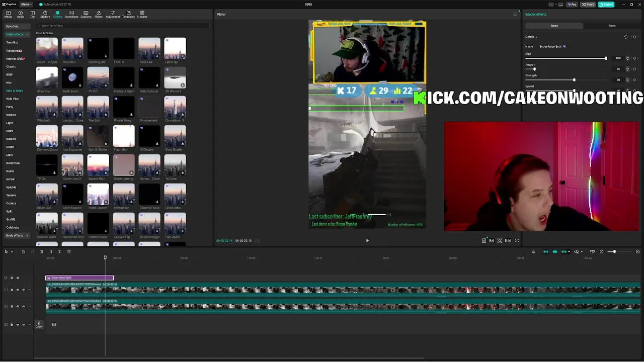Open the selection tool dropdown arrow
This screenshot has height=362, width=644.
[11, 251]
